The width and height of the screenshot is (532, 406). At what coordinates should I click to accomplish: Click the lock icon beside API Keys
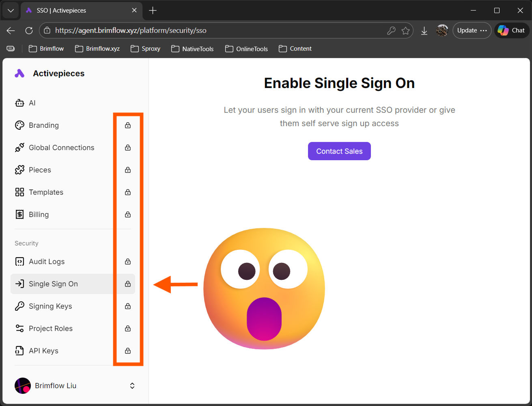(128, 351)
